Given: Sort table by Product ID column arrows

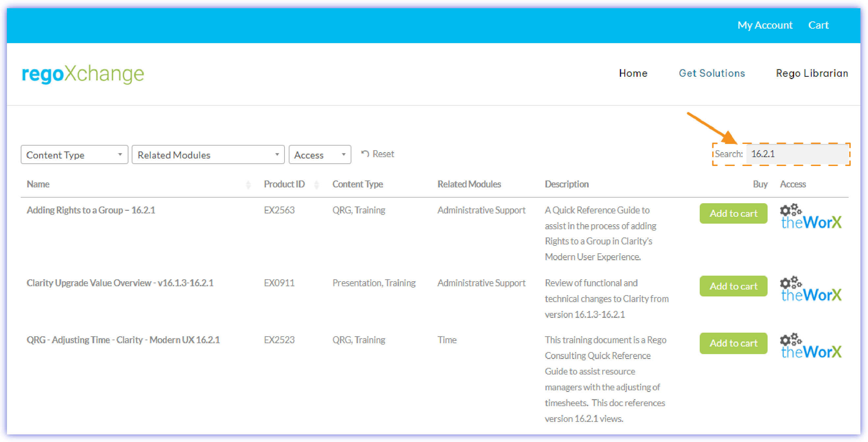Looking at the screenshot, I should tap(316, 184).
